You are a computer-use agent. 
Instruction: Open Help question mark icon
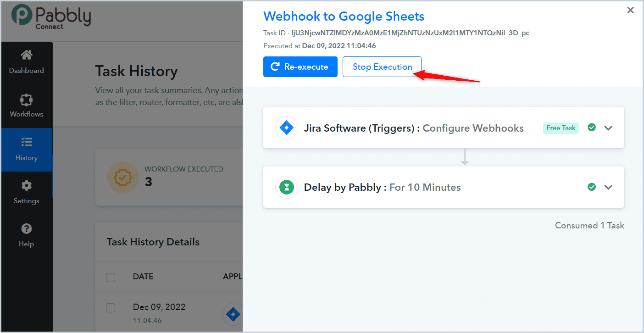tap(27, 228)
